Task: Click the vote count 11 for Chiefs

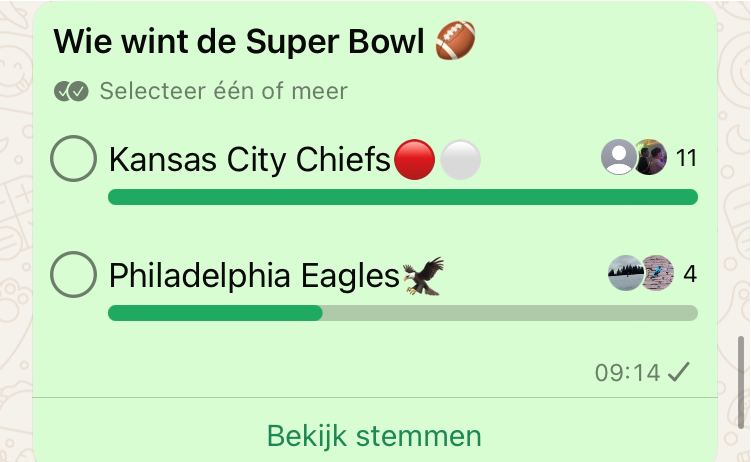Action: click(x=686, y=158)
